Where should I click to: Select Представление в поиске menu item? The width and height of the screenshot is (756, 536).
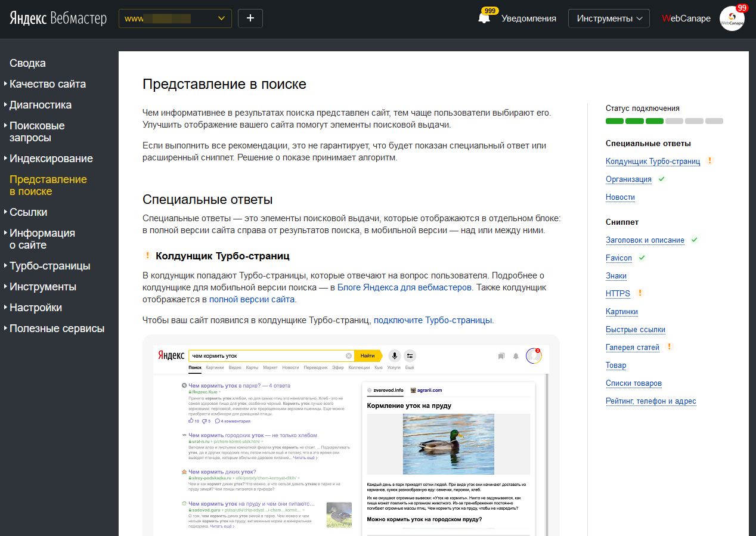(48, 185)
